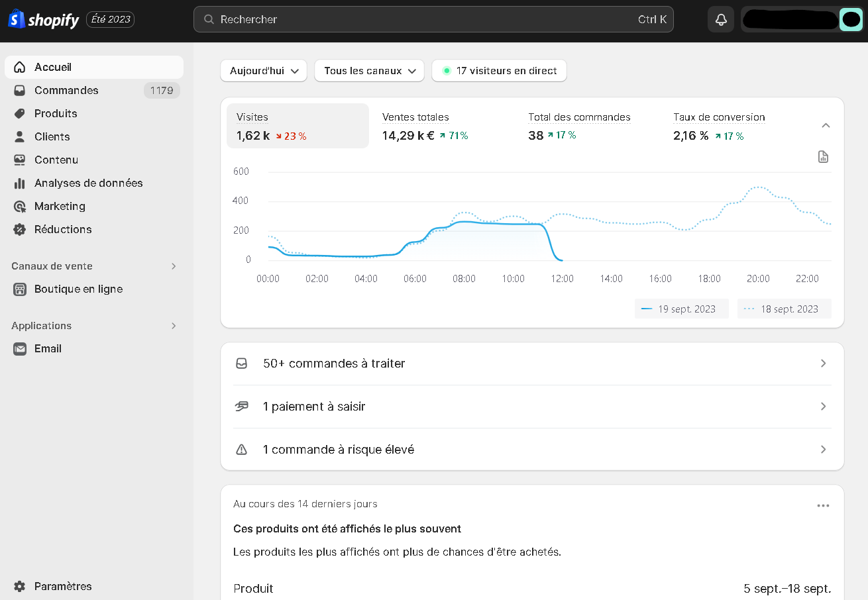
Task: Open the Aujourd'hui date dropdown
Action: [x=263, y=71]
